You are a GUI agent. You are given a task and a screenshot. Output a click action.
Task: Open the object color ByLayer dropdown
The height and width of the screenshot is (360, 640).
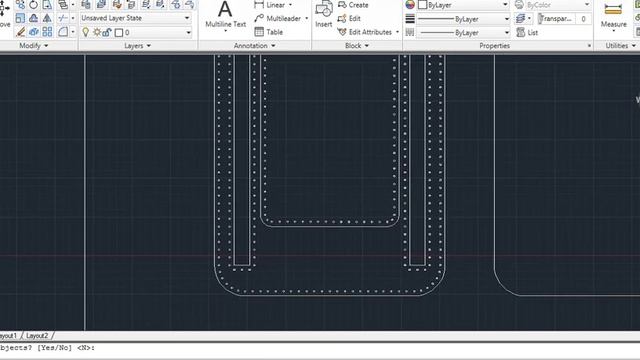[505, 5]
